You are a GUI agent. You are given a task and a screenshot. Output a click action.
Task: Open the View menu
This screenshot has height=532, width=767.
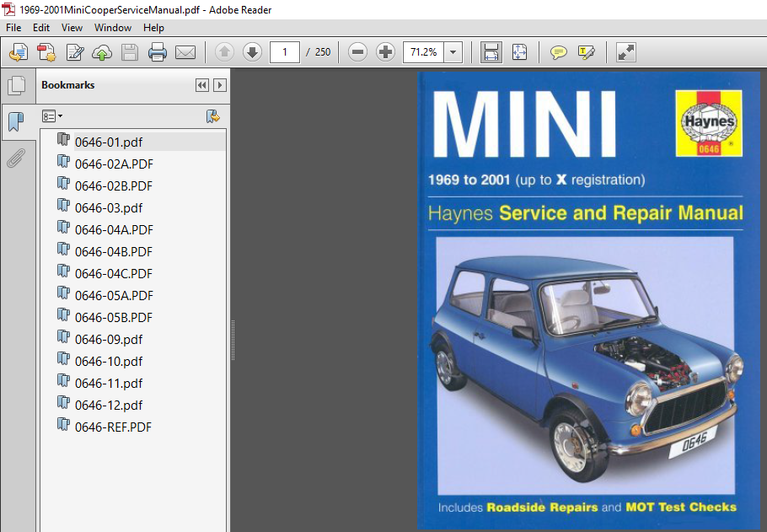pos(72,28)
